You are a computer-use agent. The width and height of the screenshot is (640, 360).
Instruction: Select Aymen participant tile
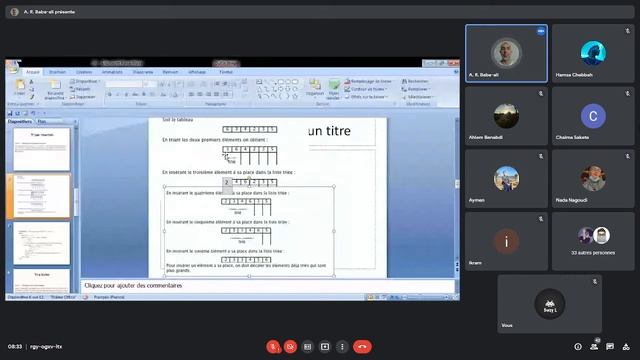pyautogui.click(x=506, y=179)
